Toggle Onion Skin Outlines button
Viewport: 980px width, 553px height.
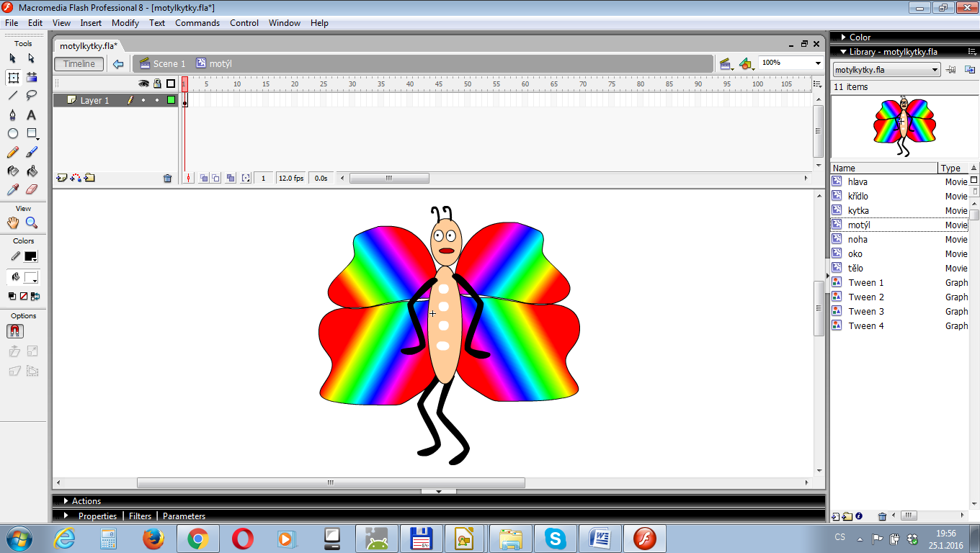[x=216, y=178]
